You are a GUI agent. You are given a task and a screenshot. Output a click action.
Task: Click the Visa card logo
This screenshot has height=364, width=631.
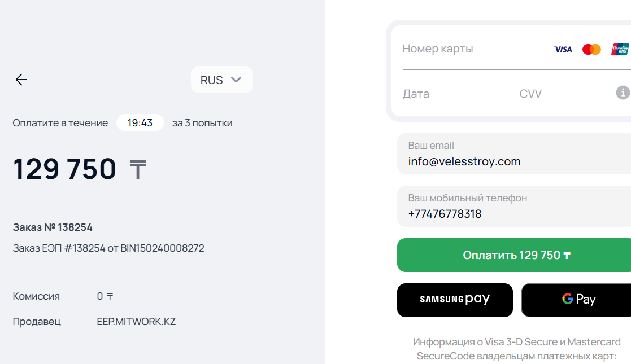[563, 49]
